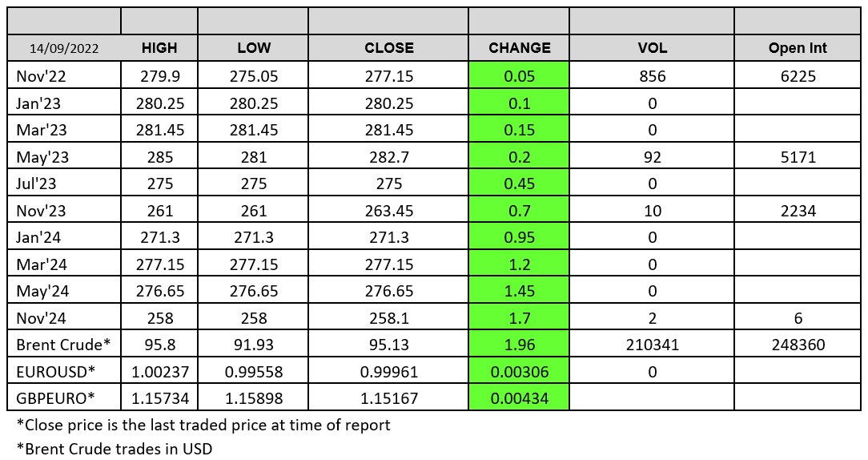Select the CHANGE column header
The image size is (868, 460).
(519, 48)
